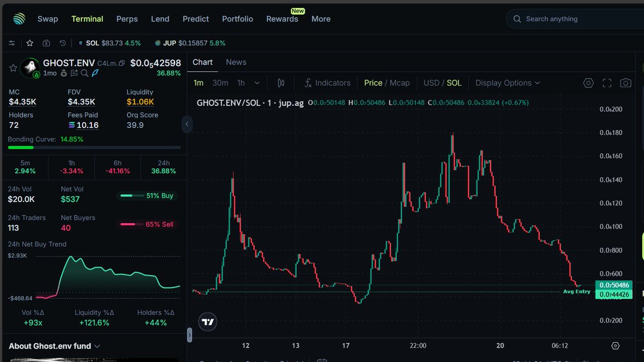Take chart snapshot with camera icon

coord(625,83)
